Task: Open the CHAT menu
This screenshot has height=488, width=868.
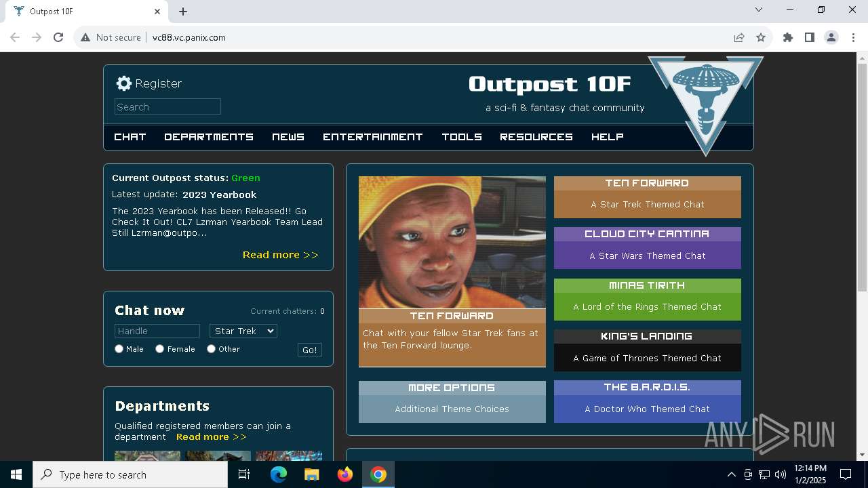Action: tap(130, 137)
